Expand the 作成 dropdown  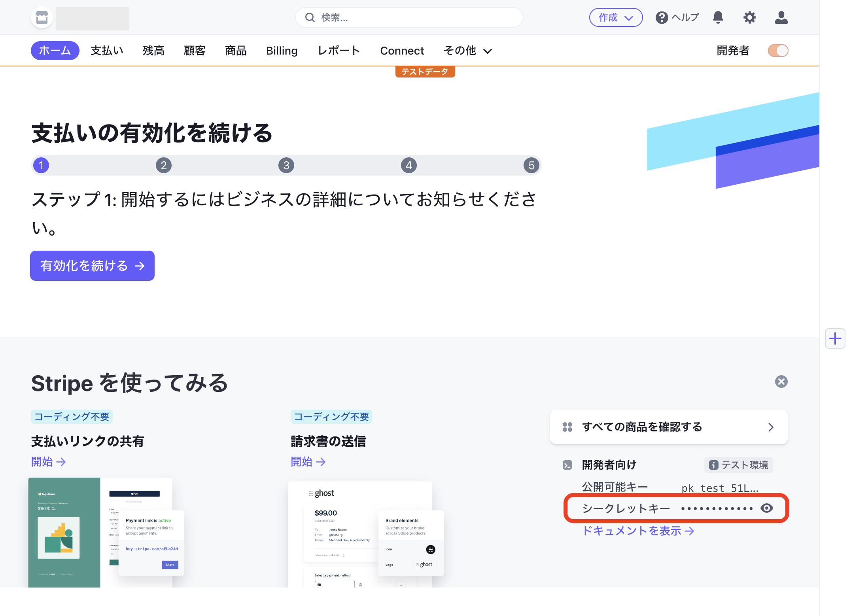[616, 18]
